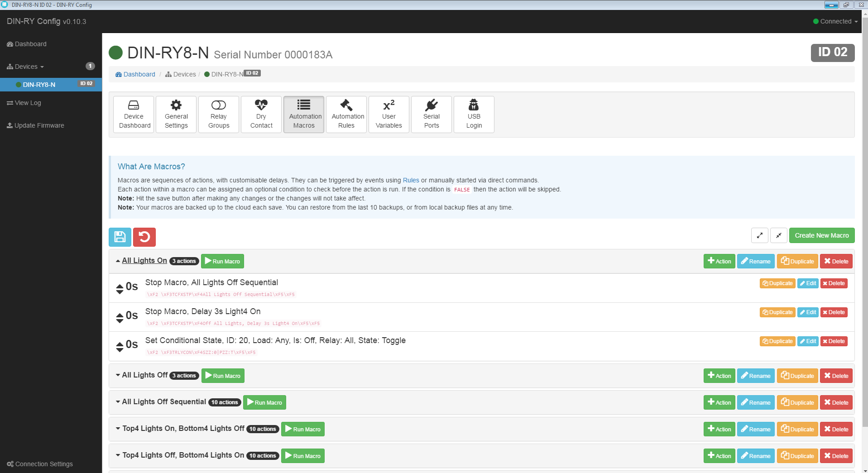
Task: Click the collapse all macros icon
Action: 778,235
